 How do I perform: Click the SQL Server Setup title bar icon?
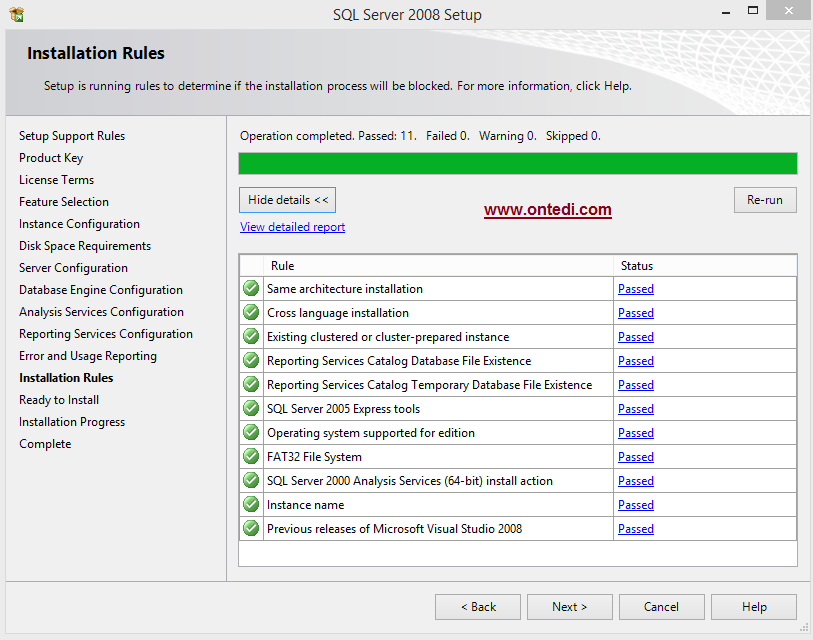click(17, 15)
